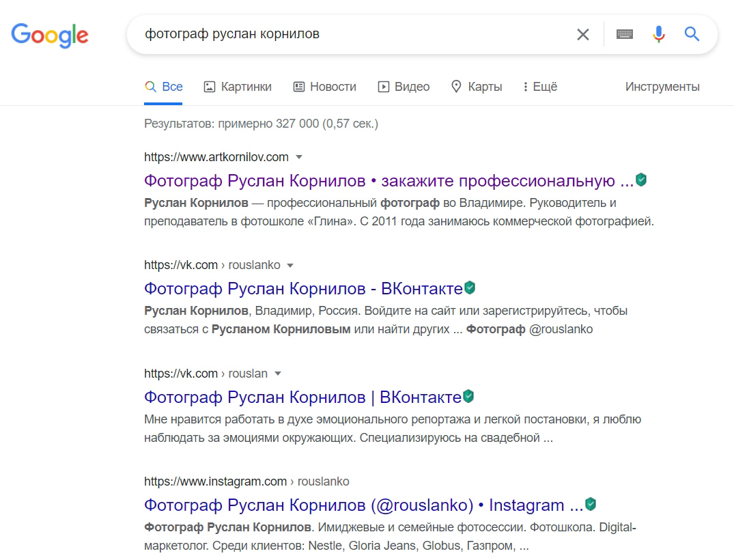Image resolution: width=734 pixels, height=560 pixels.
Task: Click the magnifying glass to search
Action: click(x=692, y=34)
